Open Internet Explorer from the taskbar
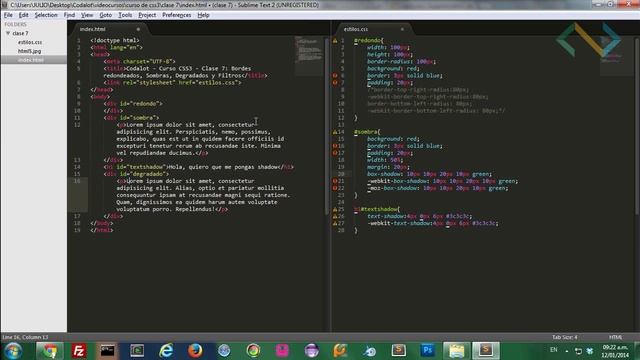Screen dimensions: 640x360 click(166, 351)
